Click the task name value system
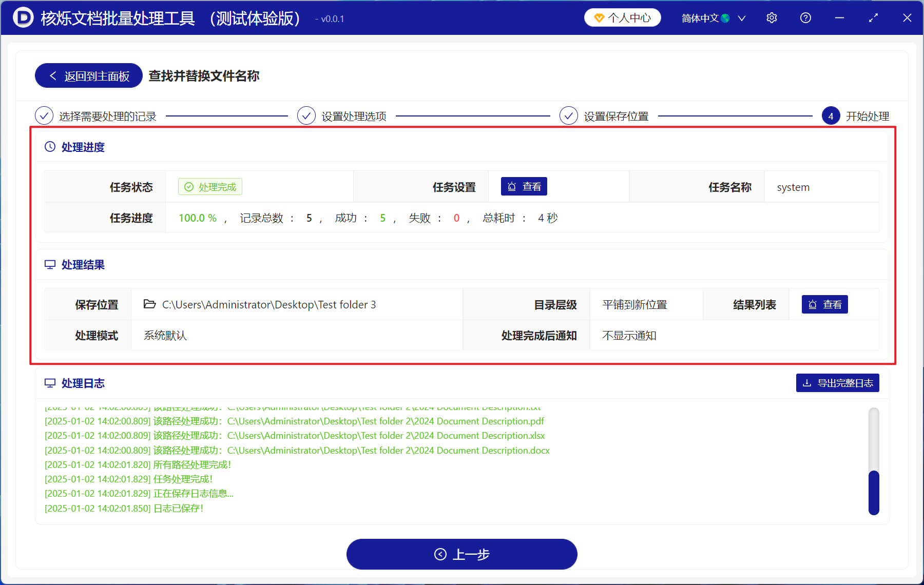 tap(793, 187)
